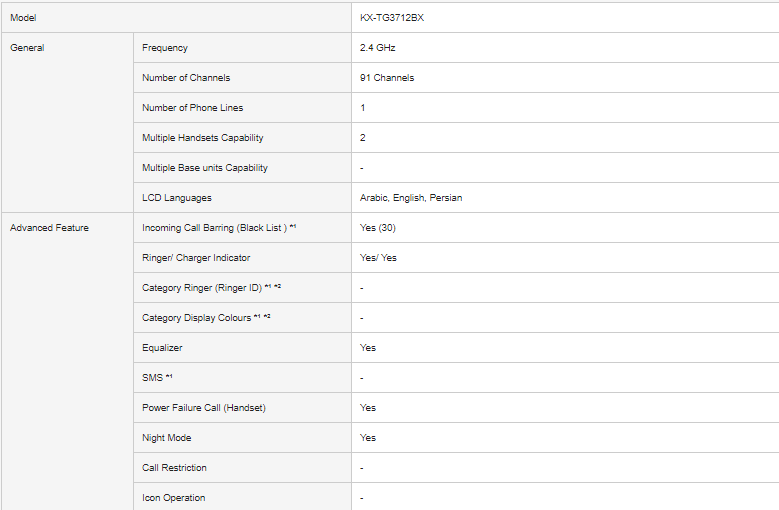Click Category Ringer (Ringer ID) label
779x510 pixels.
[202, 288]
